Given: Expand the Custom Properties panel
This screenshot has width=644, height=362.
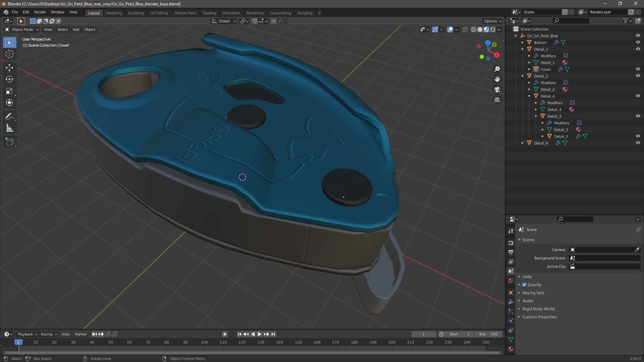Looking at the screenshot, I should coord(539,317).
